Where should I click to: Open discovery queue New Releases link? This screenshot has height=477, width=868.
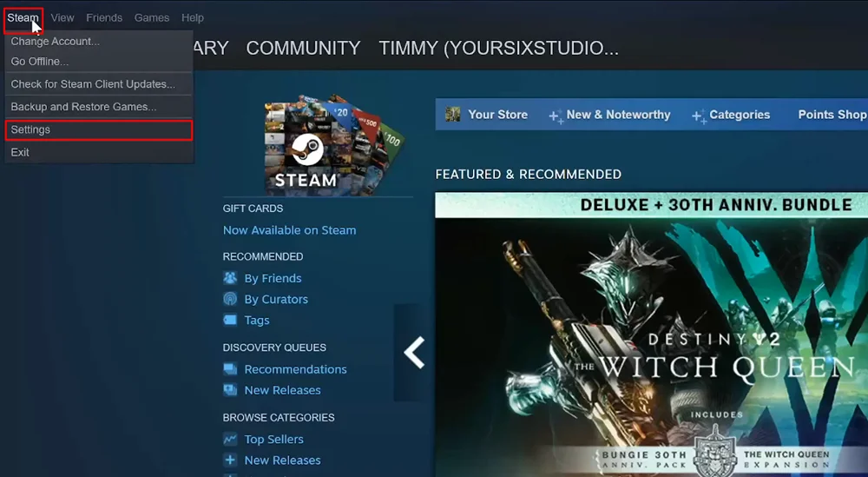click(x=282, y=390)
